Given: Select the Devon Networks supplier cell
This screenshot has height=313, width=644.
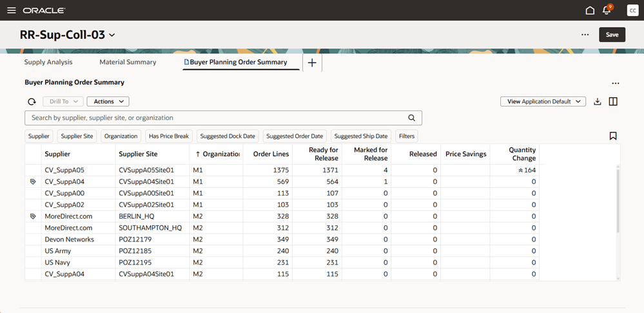Looking at the screenshot, I should [x=79, y=239].
